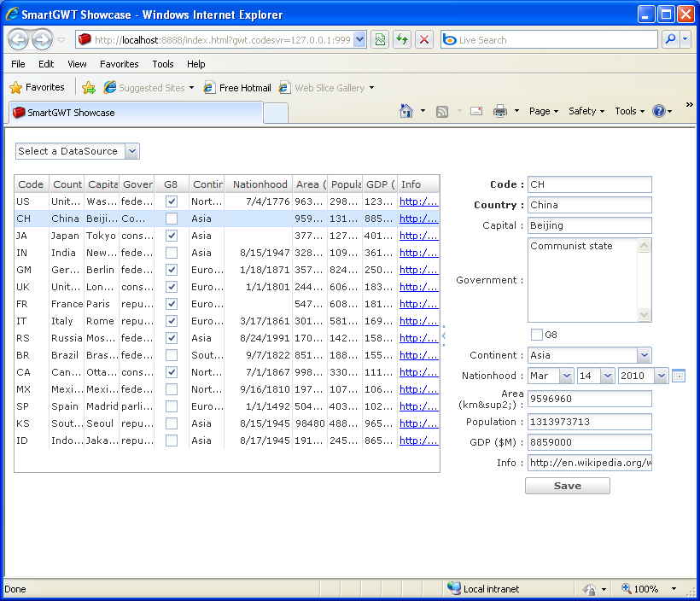Open the Safety toolbar dropdown
Image resolution: width=700 pixels, height=601 pixels.
(x=586, y=111)
